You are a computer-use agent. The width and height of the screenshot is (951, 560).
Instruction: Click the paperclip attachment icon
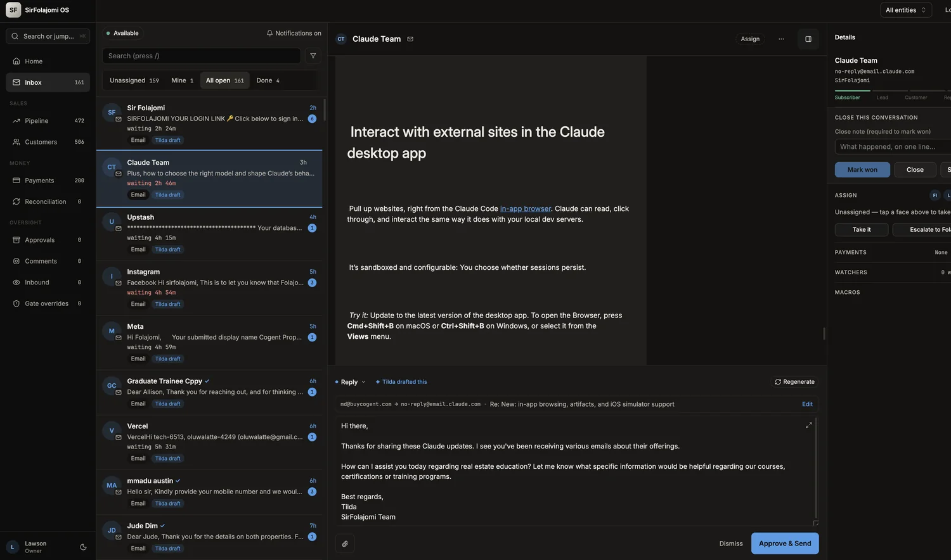tap(345, 544)
